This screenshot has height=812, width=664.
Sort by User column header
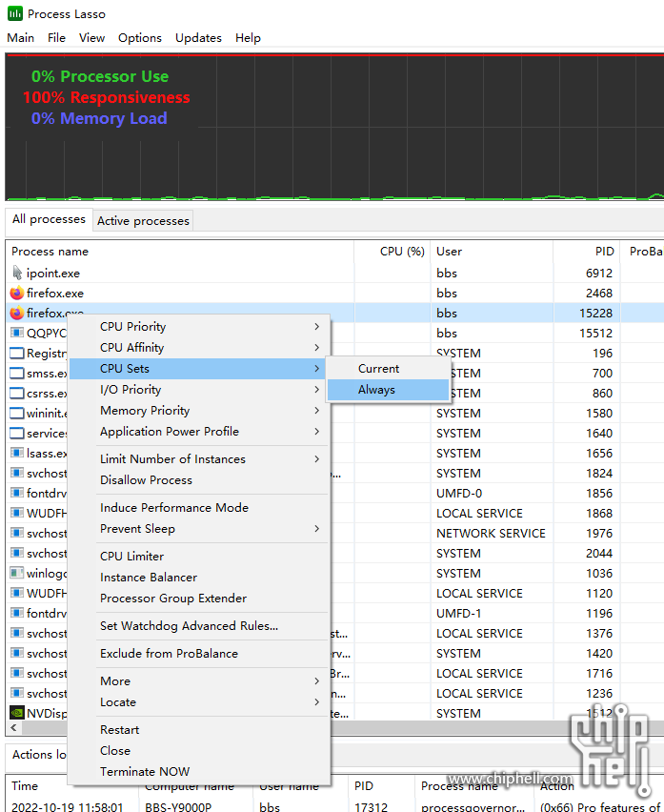[492, 252]
